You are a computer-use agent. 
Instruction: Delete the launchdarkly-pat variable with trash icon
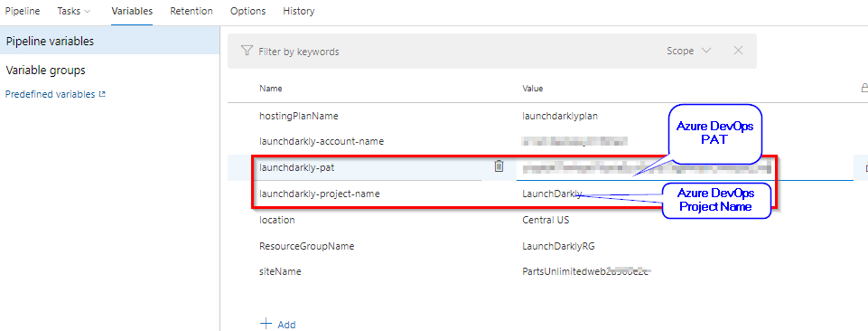(x=499, y=165)
